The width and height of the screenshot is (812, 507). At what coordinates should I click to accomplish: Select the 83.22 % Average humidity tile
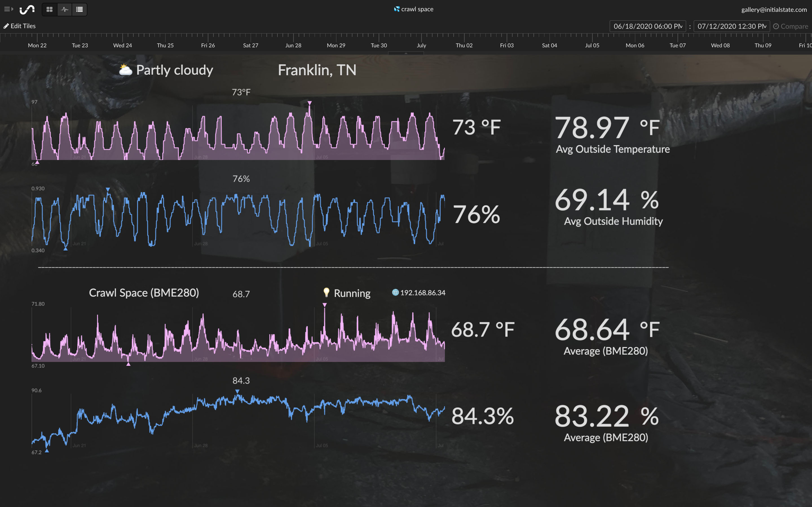point(606,422)
